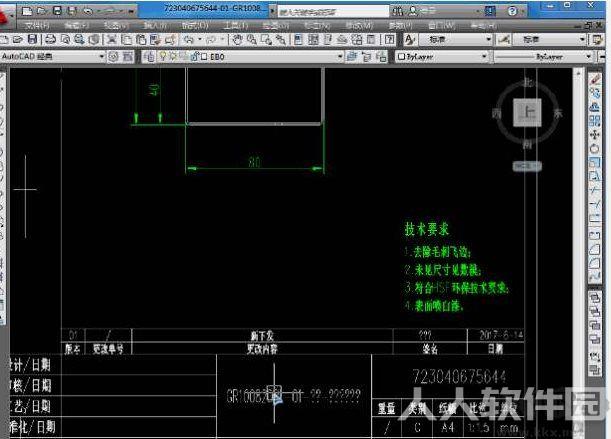Screen dimensions: 611x439
Task: Click the 北 north label on ViewCube compass
Action: point(528,82)
